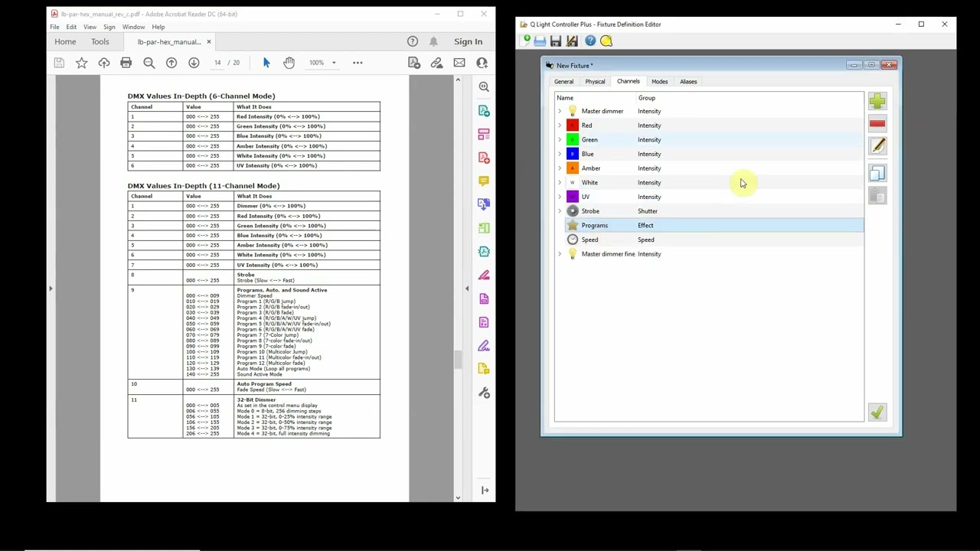
Task: Upload the file to the cloud in Acrobat
Action: pos(103,63)
